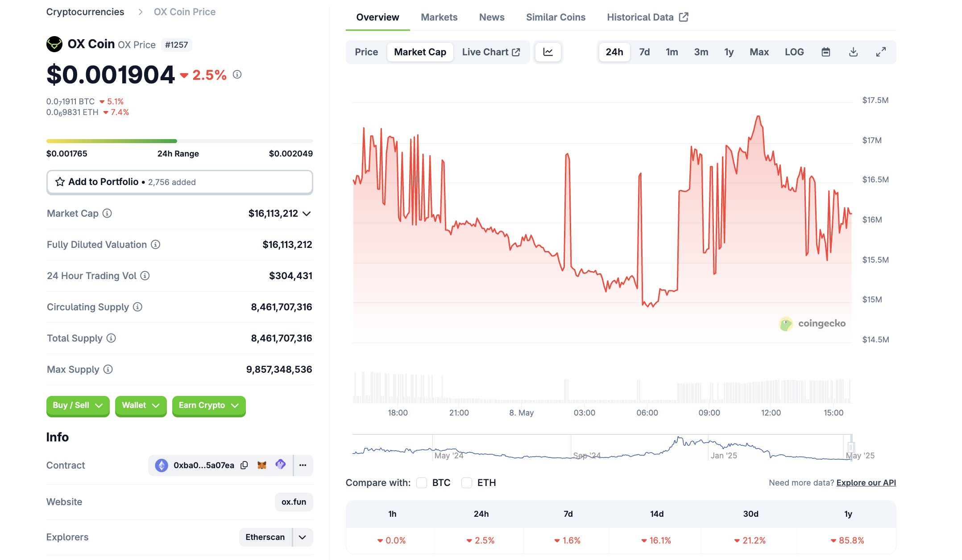This screenshot has width=962, height=560.
Task: Switch to the Markets tab
Action: pyautogui.click(x=439, y=17)
